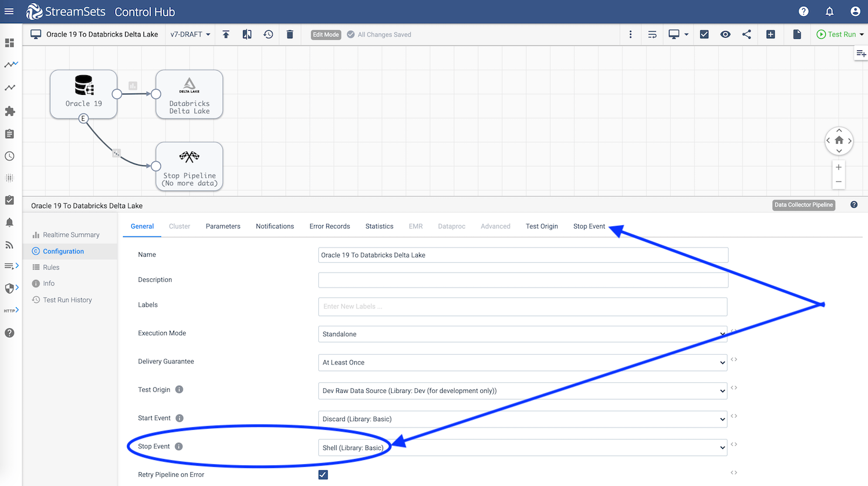
Task: Click the publish pipeline upload arrow icon
Action: coord(226,35)
